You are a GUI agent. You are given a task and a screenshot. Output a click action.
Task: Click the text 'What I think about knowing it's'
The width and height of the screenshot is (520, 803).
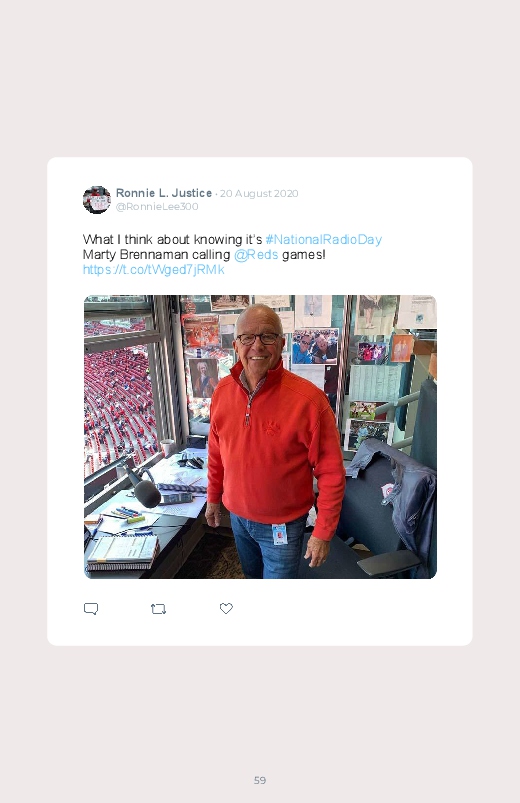[172, 240]
